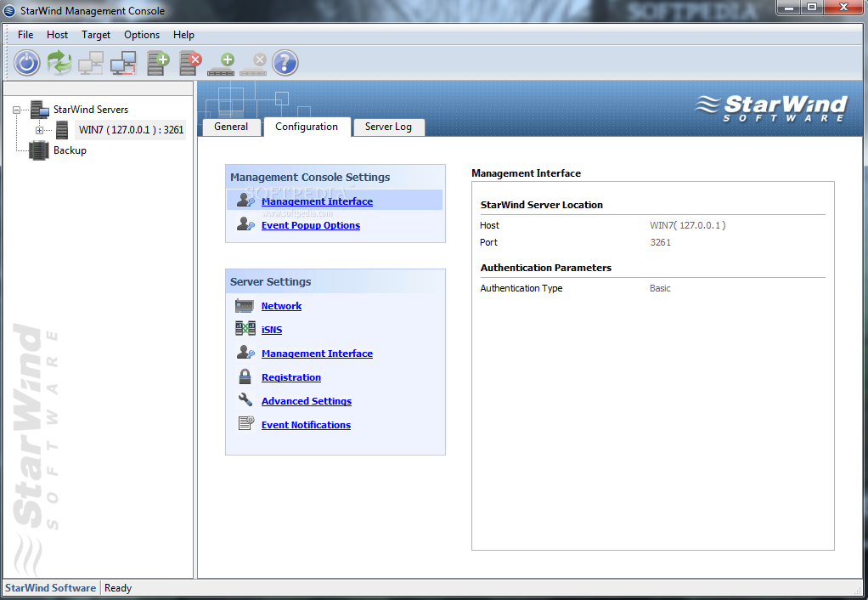Image resolution: width=868 pixels, height=600 pixels.
Task: Click the Event Notifications document icon
Action: [245, 423]
